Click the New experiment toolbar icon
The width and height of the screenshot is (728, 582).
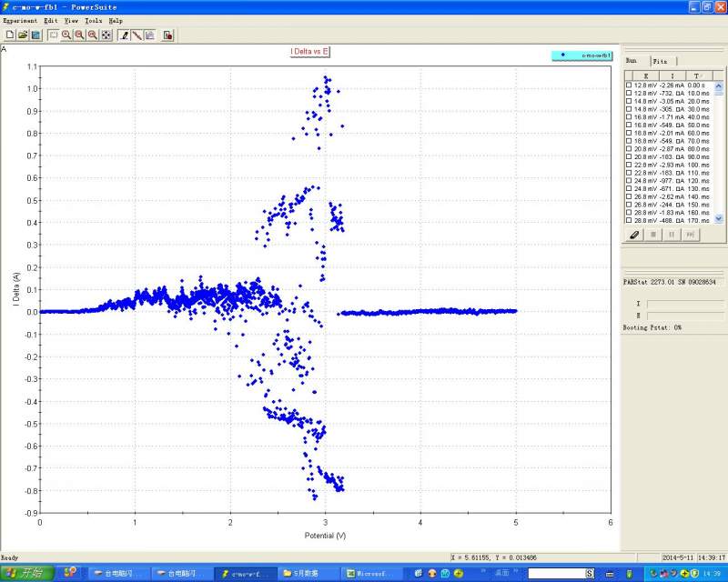point(9,35)
